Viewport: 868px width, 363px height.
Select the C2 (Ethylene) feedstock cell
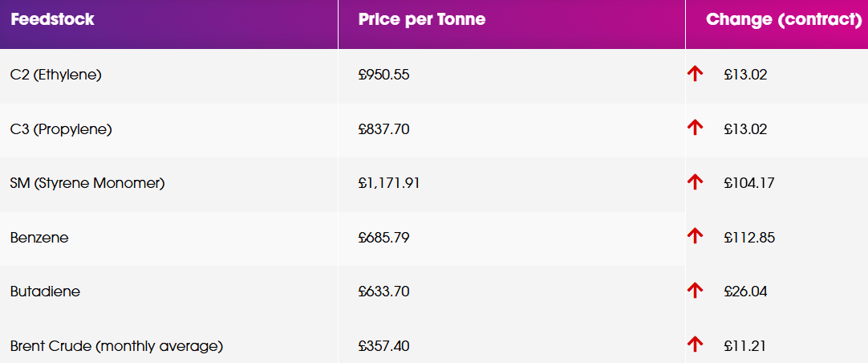56,75
